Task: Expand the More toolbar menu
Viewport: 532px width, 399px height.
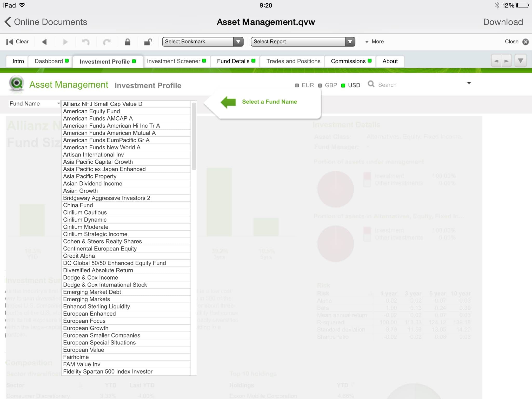Action: click(x=375, y=42)
